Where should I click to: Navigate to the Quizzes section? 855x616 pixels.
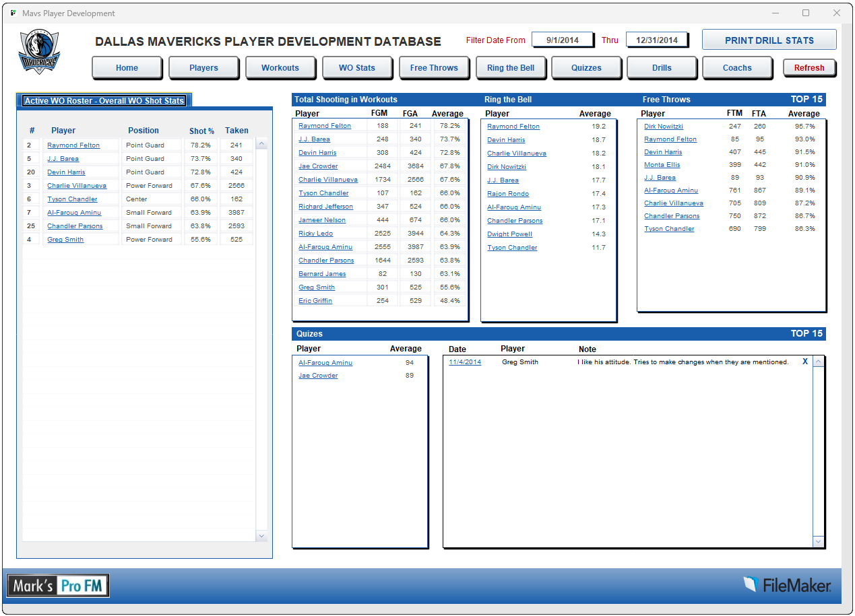tap(586, 68)
